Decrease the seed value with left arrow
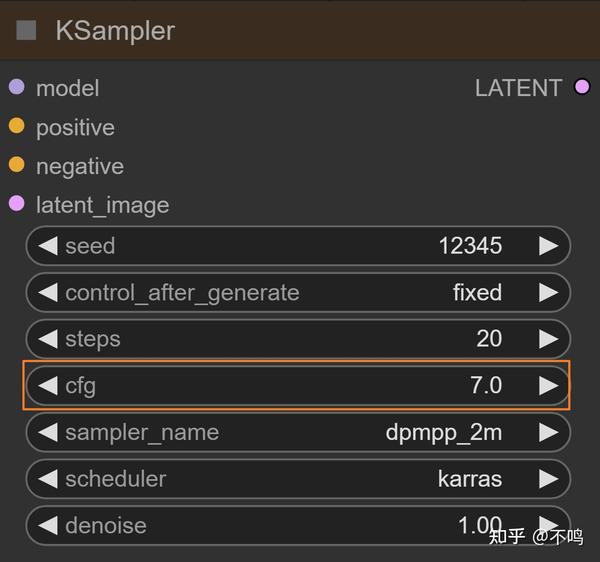 tap(47, 246)
